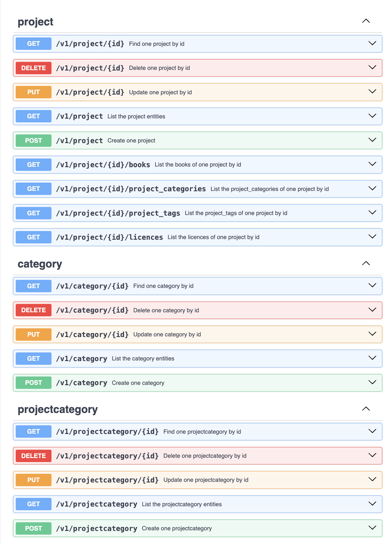Expand arrow for Find one projectcategory by id

[372, 431]
